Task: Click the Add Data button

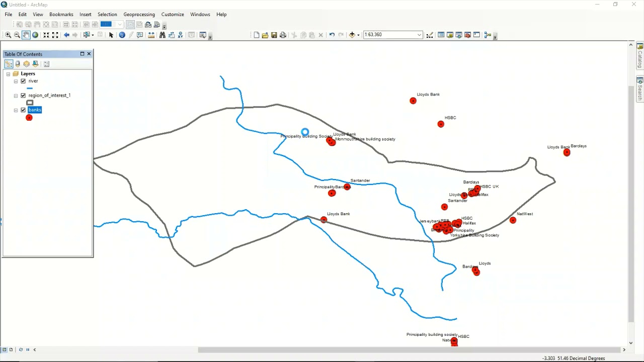Action: tap(352, 35)
